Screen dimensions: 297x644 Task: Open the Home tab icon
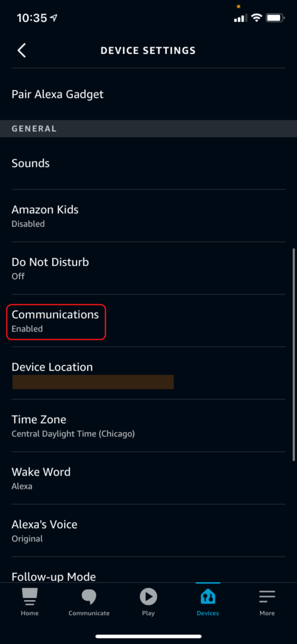coord(30,597)
